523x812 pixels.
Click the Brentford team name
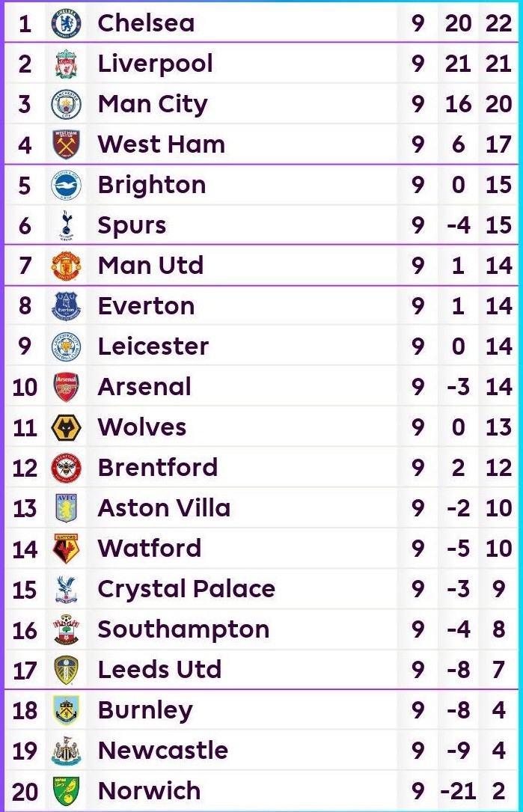point(157,468)
